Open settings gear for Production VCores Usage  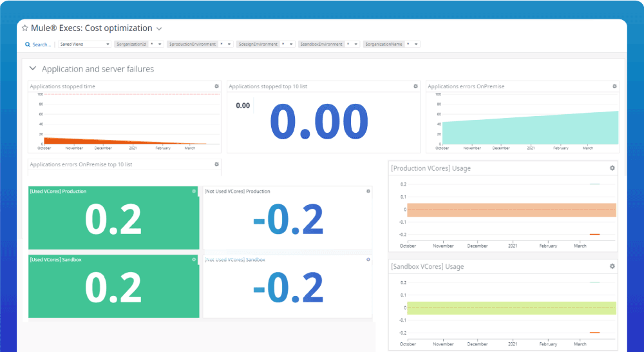[612, 168]
